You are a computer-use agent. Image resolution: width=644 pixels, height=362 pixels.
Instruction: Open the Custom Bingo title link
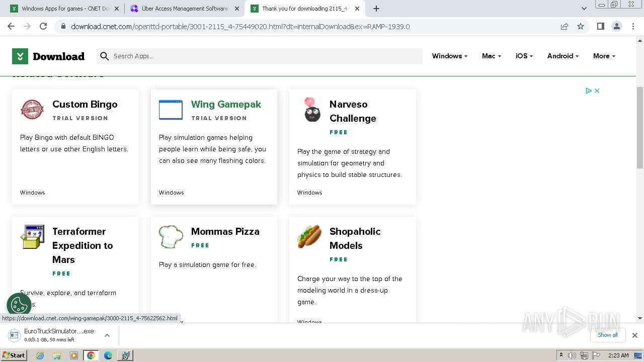[85, 104]
